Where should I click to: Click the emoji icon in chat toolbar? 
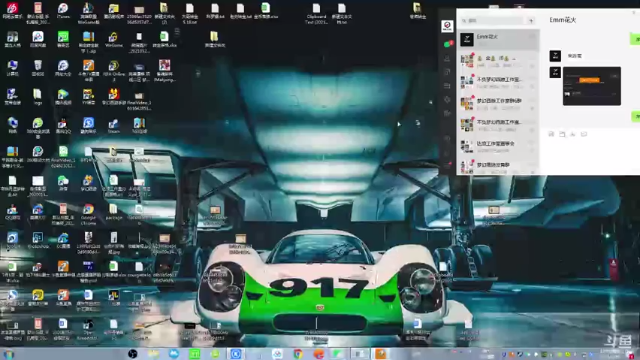(551, 134)
